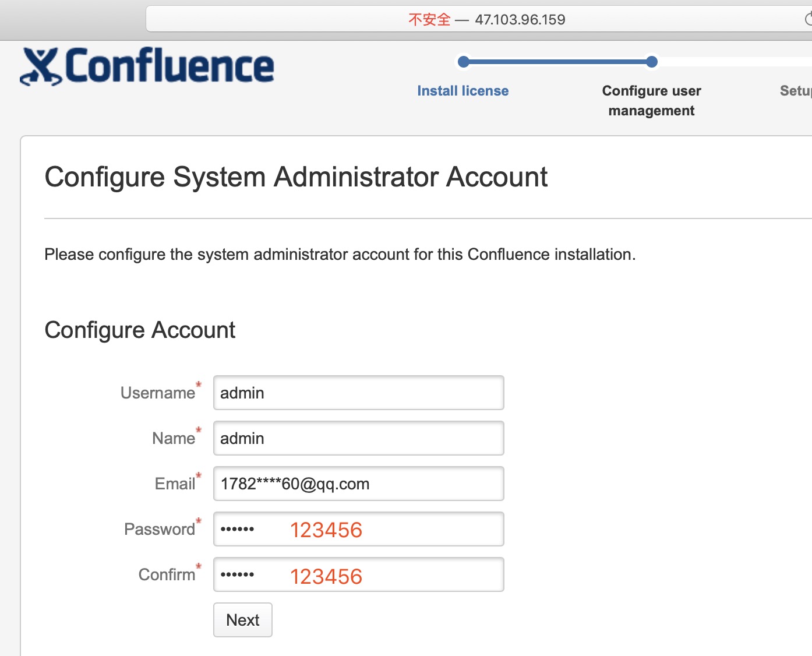Click the Configure user management progress dot
This screenshot has height=656, width=812.
click(x=652, y=62)
